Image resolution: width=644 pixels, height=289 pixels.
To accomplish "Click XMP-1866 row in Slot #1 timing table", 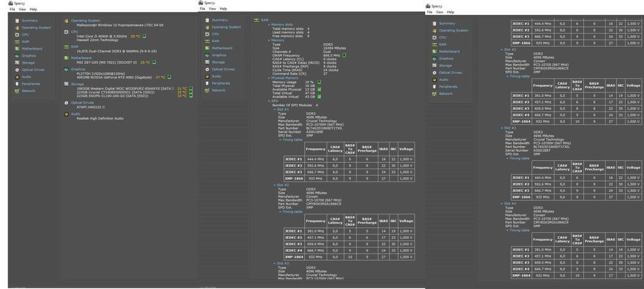I will point(349,178).
